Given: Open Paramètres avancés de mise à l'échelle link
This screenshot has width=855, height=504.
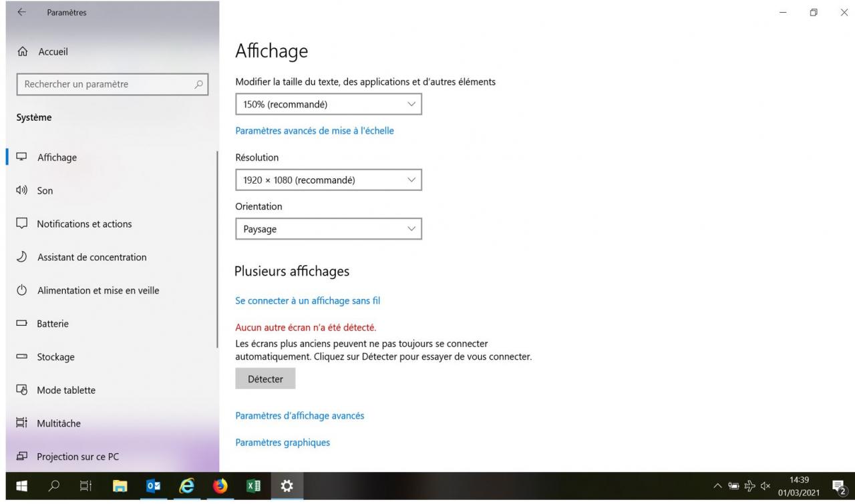Looking at the screenshot, I should coord(315,131).
